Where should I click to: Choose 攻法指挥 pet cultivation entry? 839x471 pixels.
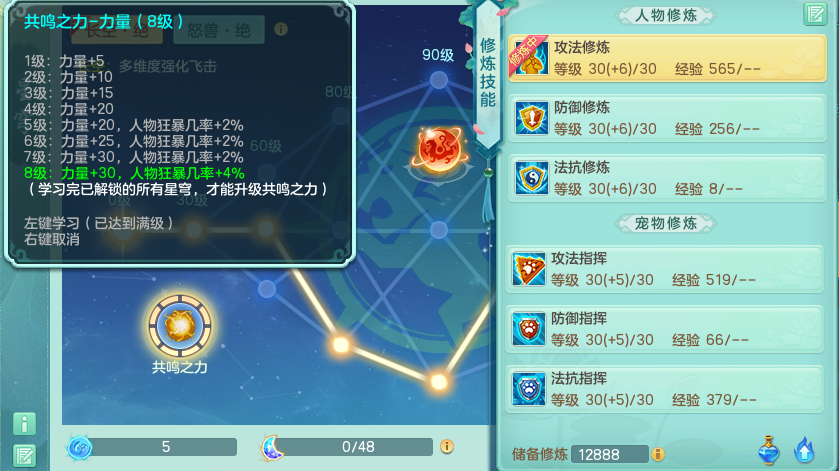pos(664,269)
